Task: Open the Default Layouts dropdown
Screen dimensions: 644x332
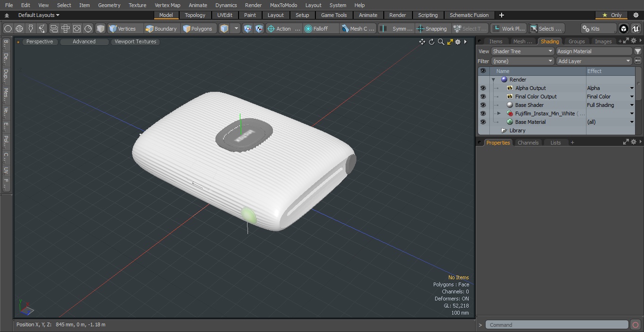Action: click(39, 15)
